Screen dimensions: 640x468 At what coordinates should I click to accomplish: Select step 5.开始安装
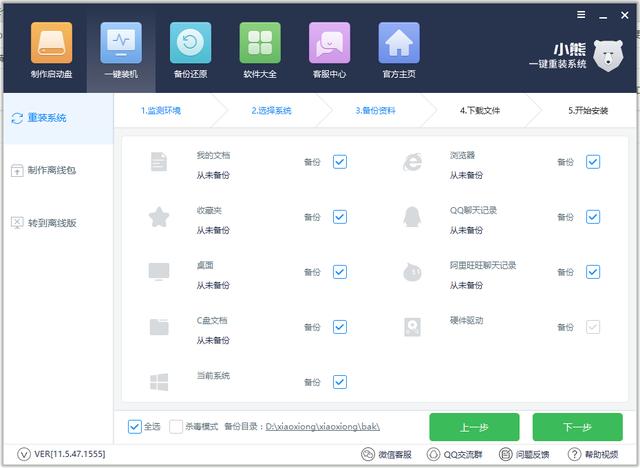tap(588, 111)
